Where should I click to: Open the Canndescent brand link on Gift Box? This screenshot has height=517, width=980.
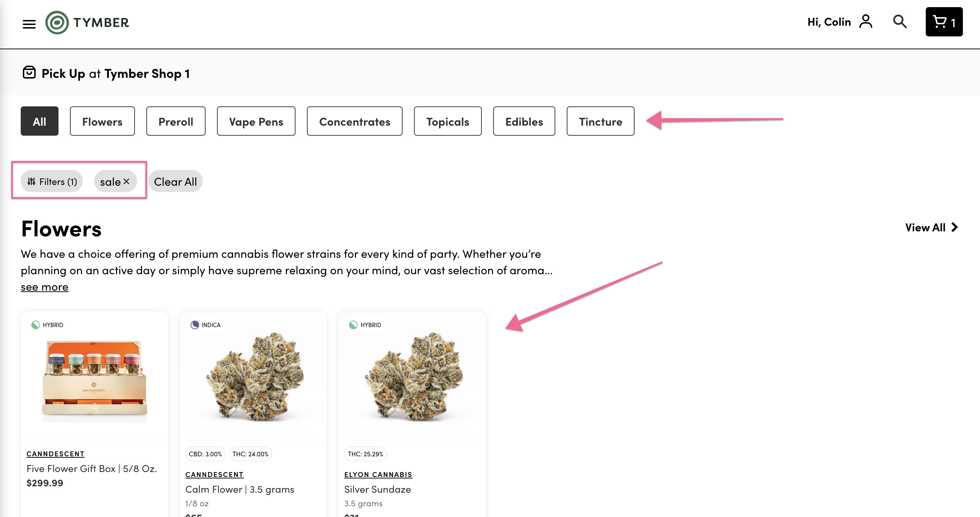pos(56,454)
